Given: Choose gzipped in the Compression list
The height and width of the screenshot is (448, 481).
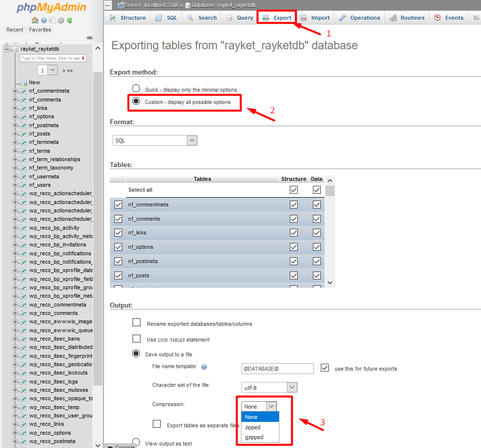Looking at the screenshot, I should click(x=254, y=437).
